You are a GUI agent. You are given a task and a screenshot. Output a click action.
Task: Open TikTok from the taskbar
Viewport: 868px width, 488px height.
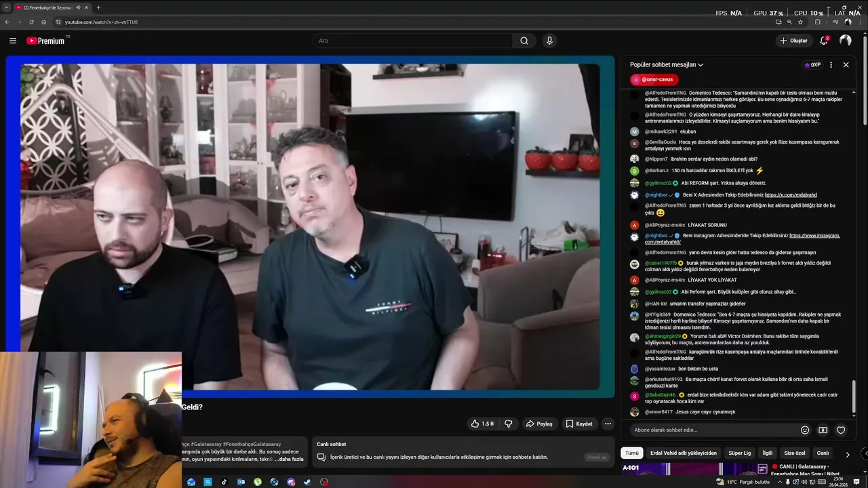click(224, 482)
